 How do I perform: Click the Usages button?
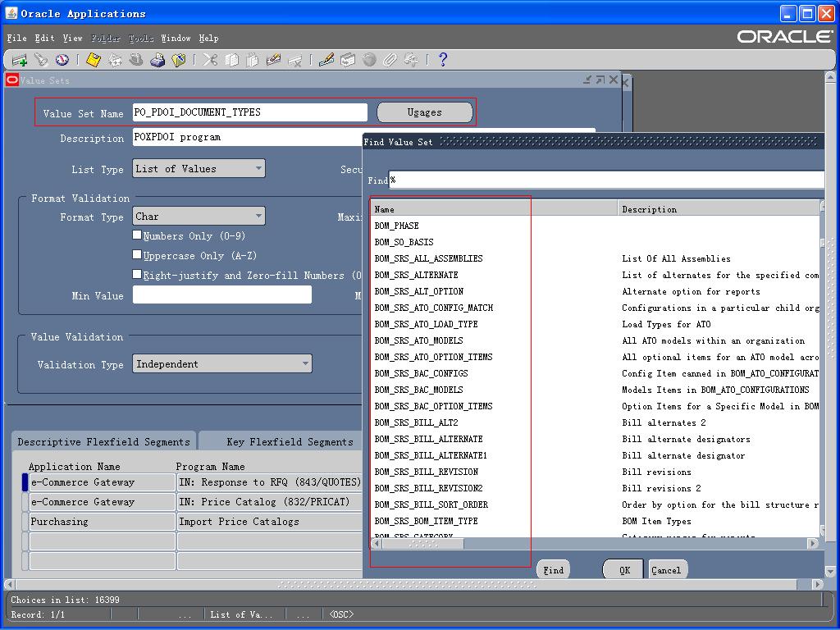pyautogui.click(x=425, y=112)
